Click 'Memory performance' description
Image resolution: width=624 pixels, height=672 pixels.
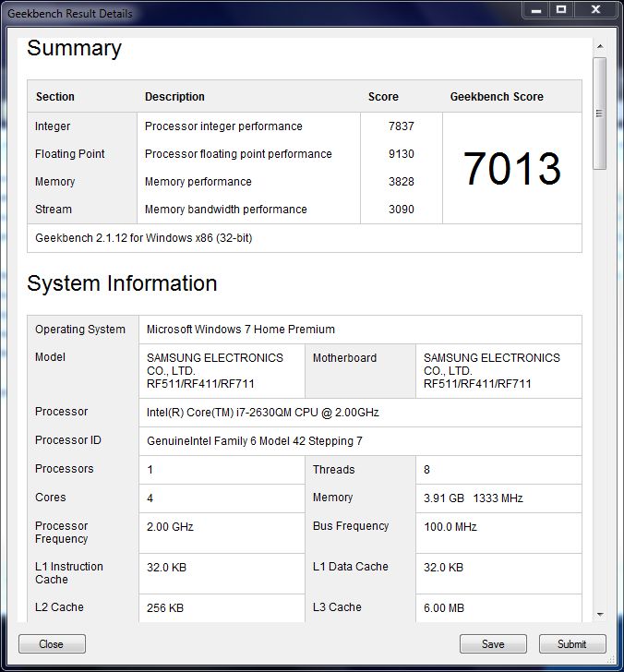198,182
